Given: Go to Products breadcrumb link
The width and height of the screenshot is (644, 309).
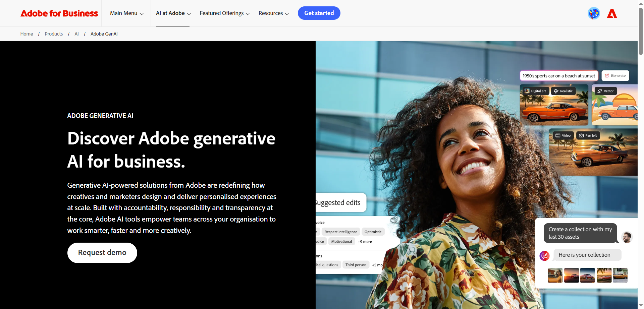Looking at the screenshot, I should point(54,34).
